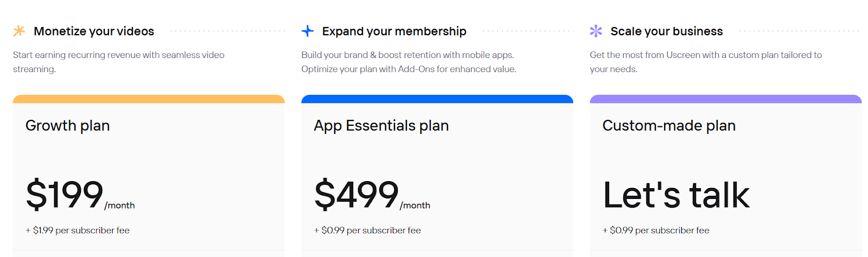
Task: Click the orange asterisk icon
Action: [x=19, y=31]
